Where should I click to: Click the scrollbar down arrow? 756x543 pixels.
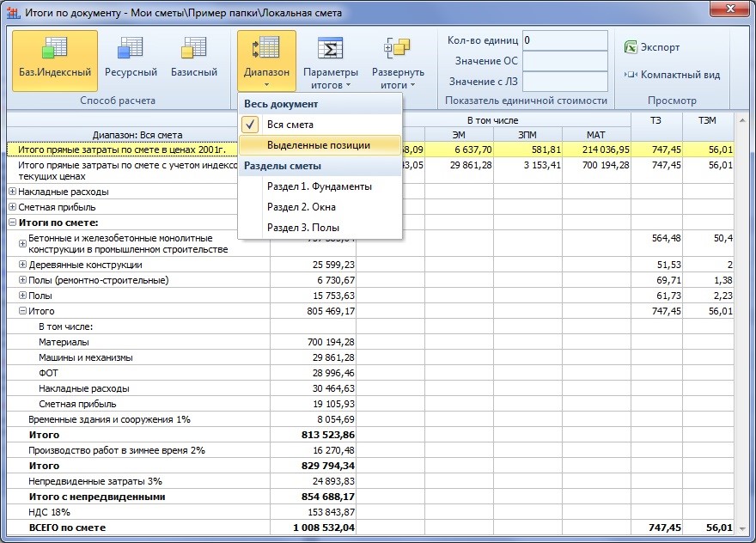tap(742, 528)
